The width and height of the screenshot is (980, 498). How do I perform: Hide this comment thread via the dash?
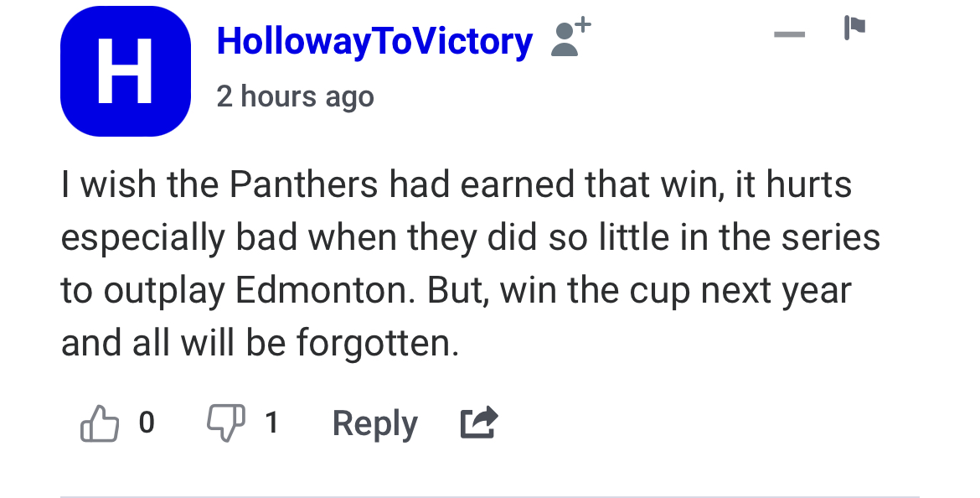point(789,34)
